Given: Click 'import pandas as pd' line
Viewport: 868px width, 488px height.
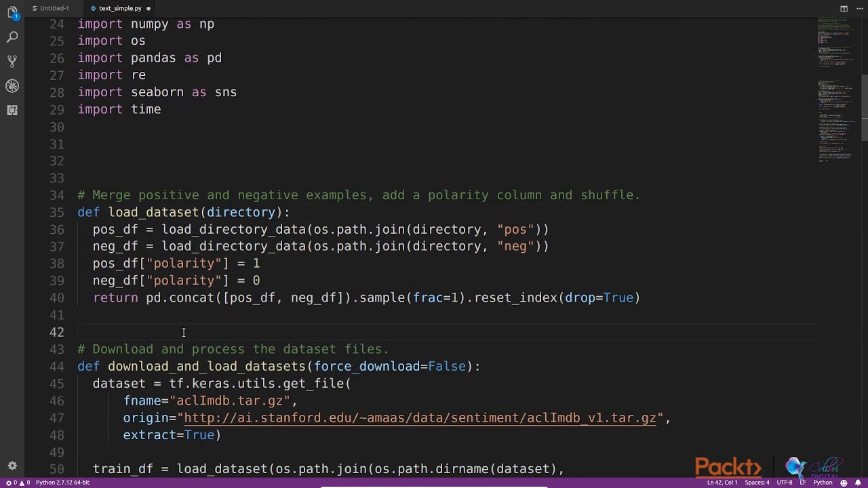Looking at the screenshot, I should 150,58.
